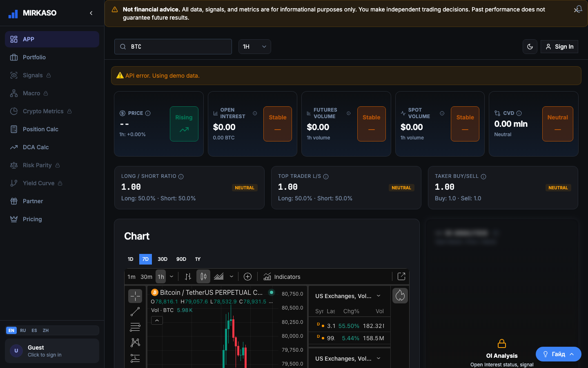Show info for the Price metric
The width and height of the screenshot is (588, 368).
click(x=148, y=113)
